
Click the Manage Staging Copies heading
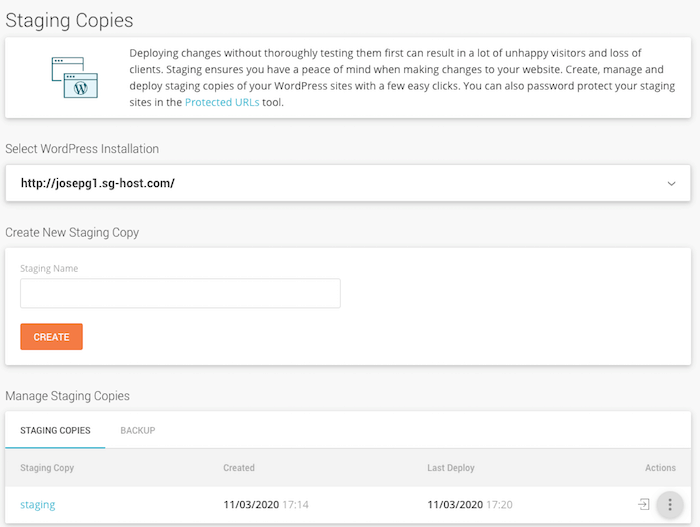click(67, 396)
